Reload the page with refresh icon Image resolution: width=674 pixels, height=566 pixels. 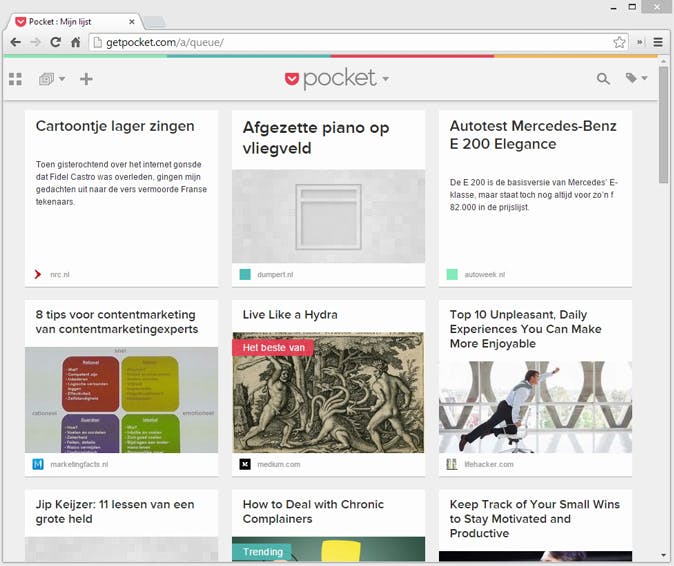click(x=55, y=42)
